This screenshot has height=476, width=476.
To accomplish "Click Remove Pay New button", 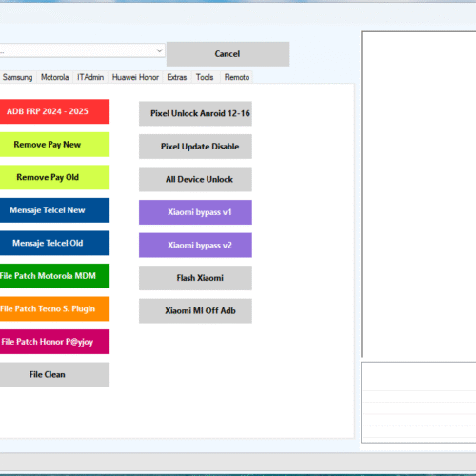I will tap(54, 145).
